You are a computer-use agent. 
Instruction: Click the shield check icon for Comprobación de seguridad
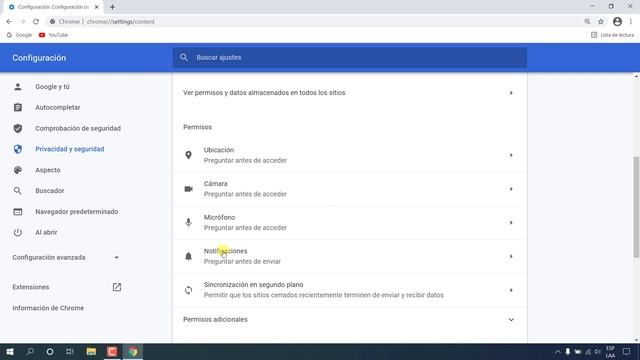18,128
